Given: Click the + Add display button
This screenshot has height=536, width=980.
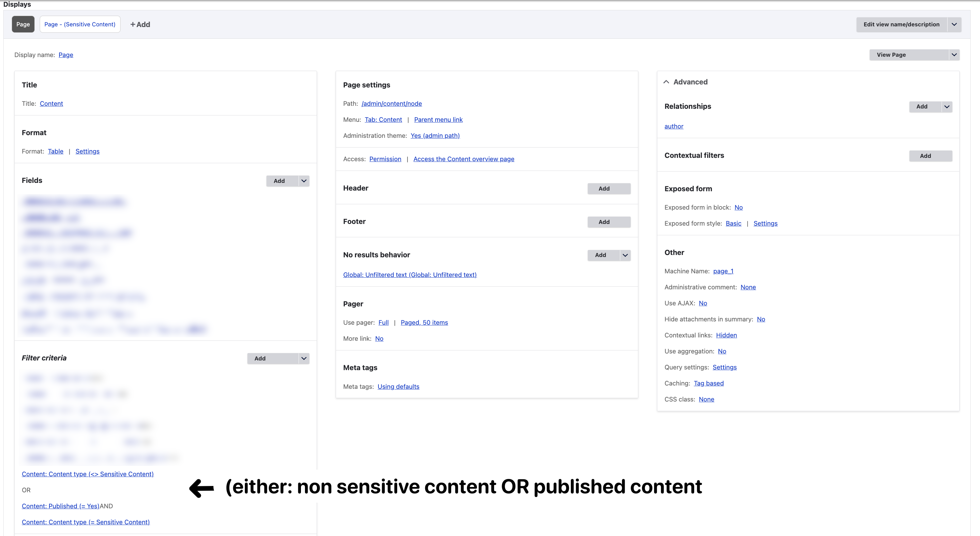Looking at the screenshot, I should click(140, 24).
